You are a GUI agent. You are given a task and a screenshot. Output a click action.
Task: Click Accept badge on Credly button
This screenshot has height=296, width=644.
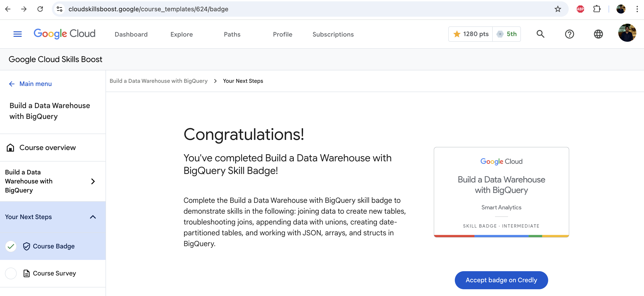coord(501,280)
